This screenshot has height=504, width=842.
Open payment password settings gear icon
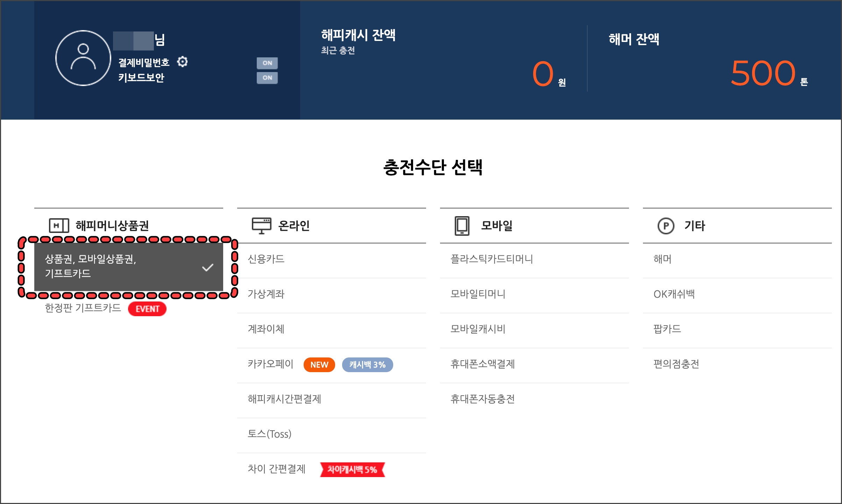pos(182,62)
